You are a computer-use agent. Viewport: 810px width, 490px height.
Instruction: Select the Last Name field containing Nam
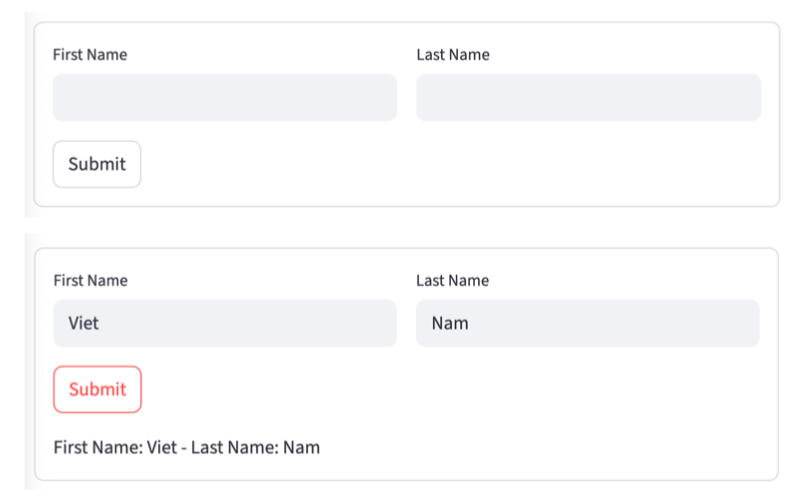tap(588, 323)
